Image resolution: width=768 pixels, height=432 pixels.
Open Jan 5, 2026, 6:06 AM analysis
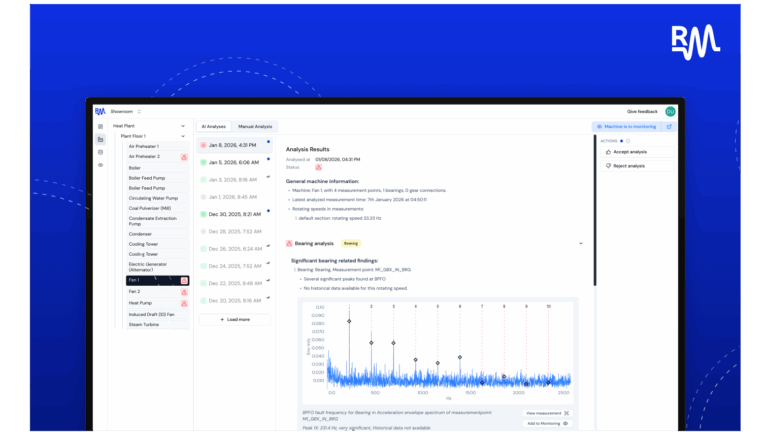pos(235,163)
